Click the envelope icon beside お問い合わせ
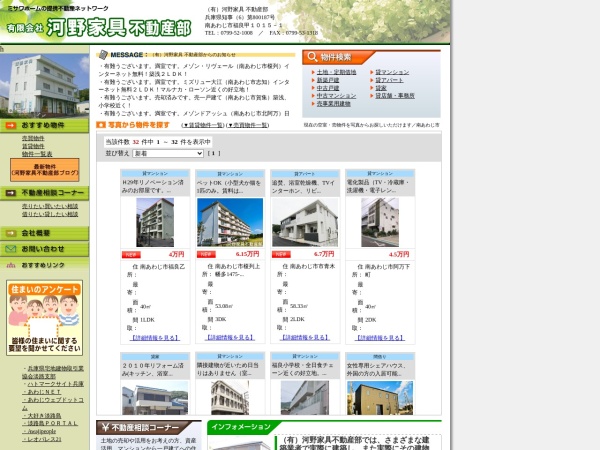Image resolution: width=600 pixels, height=450 pixels. 11,249
